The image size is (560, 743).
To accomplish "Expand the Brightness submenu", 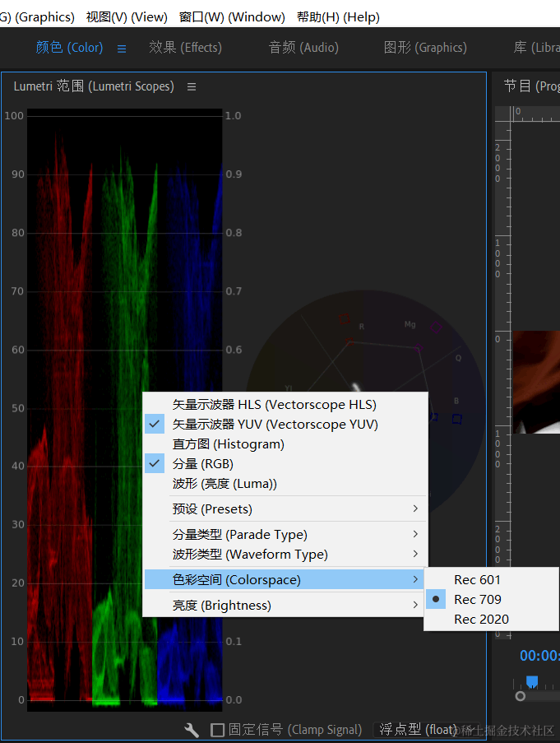I will click(285, 606).
